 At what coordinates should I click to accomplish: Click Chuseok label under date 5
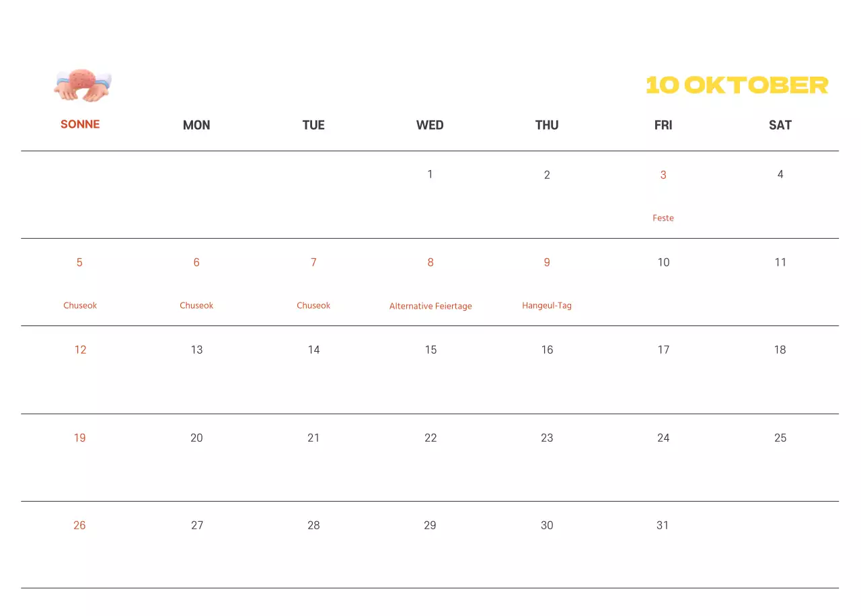(80, 305)
